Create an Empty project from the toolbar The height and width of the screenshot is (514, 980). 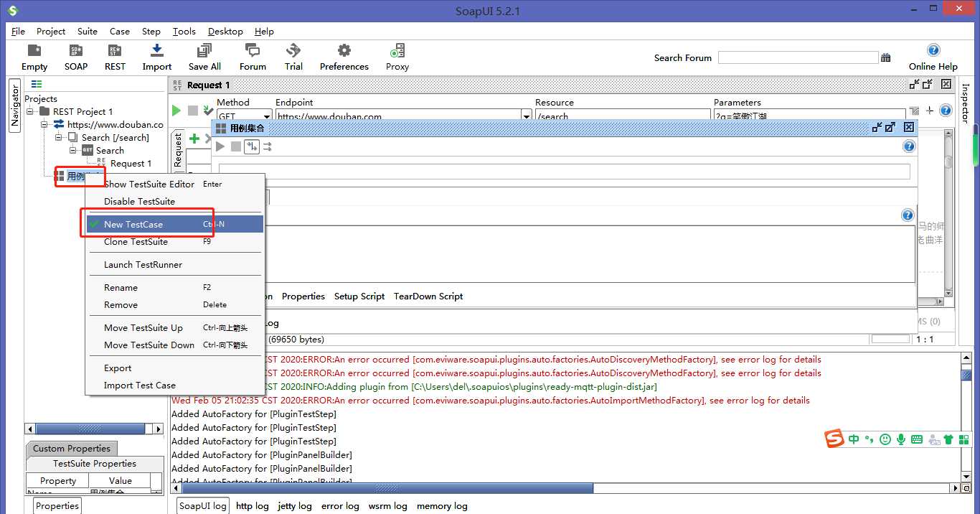pyautogui.click(x=34, y=57)
